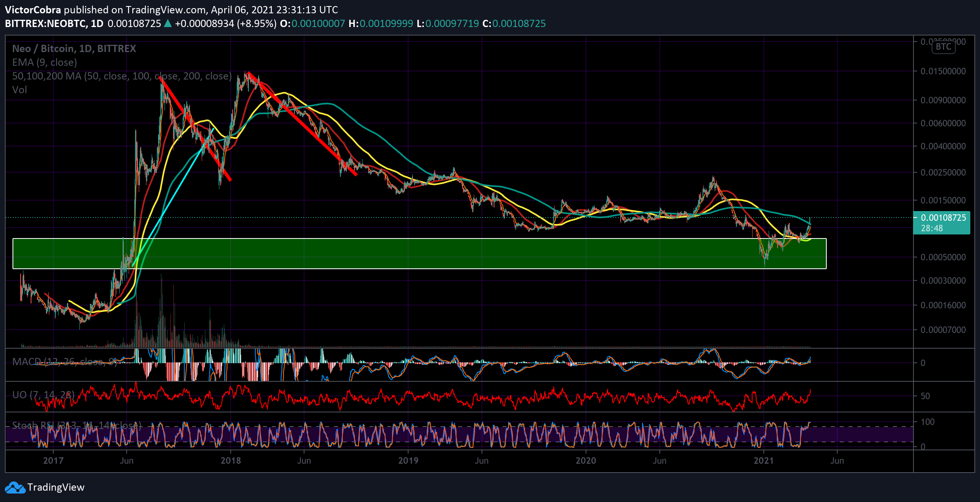Click the green support zone rectangle
Screen dimensions: 980x502
(x=419, y=253)
